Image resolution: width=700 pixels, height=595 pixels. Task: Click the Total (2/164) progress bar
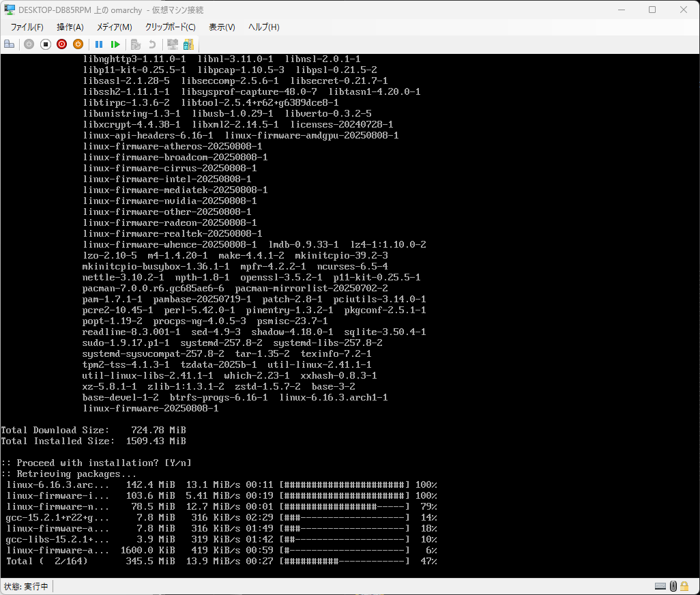point(345,561)
